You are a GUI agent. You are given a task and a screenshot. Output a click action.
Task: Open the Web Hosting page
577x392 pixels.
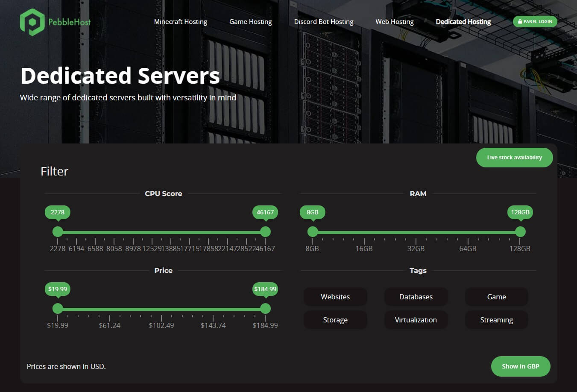pyautogui.click(x=395, y=22)
